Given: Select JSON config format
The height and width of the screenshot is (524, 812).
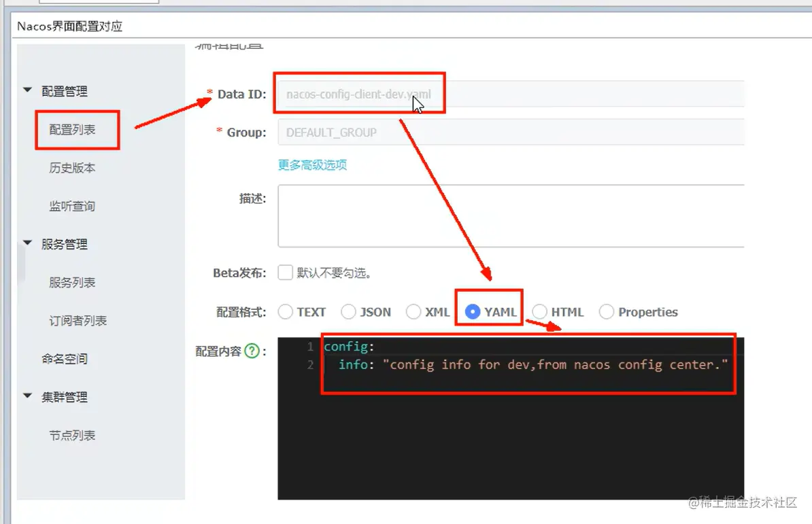Looking at the screenshot, I should pyautogui.click(x=348, y=311).
